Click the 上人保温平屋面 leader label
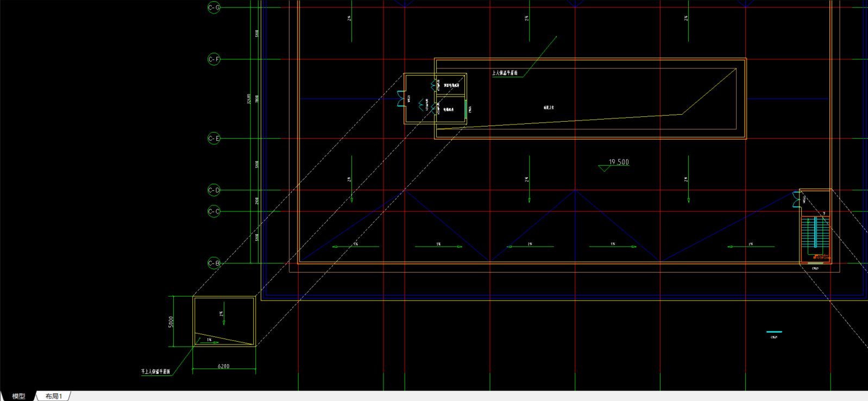The width and height of the screenshot is (868, 401). [505, 73]
